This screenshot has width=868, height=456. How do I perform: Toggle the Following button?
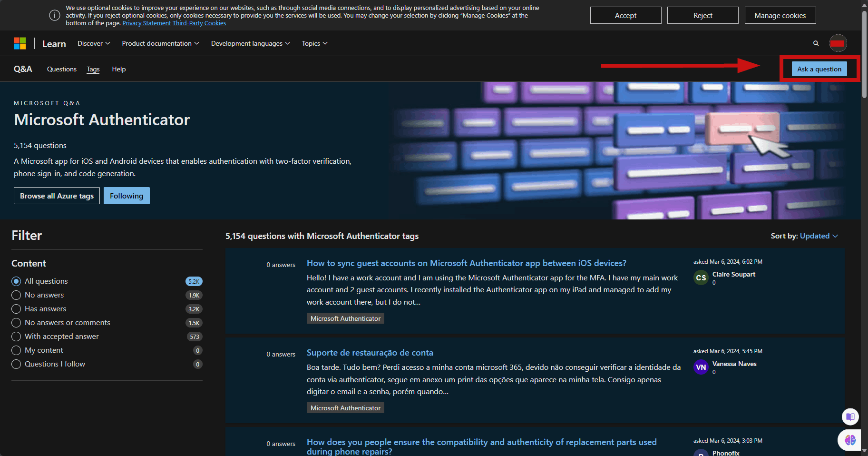[127, 196]
